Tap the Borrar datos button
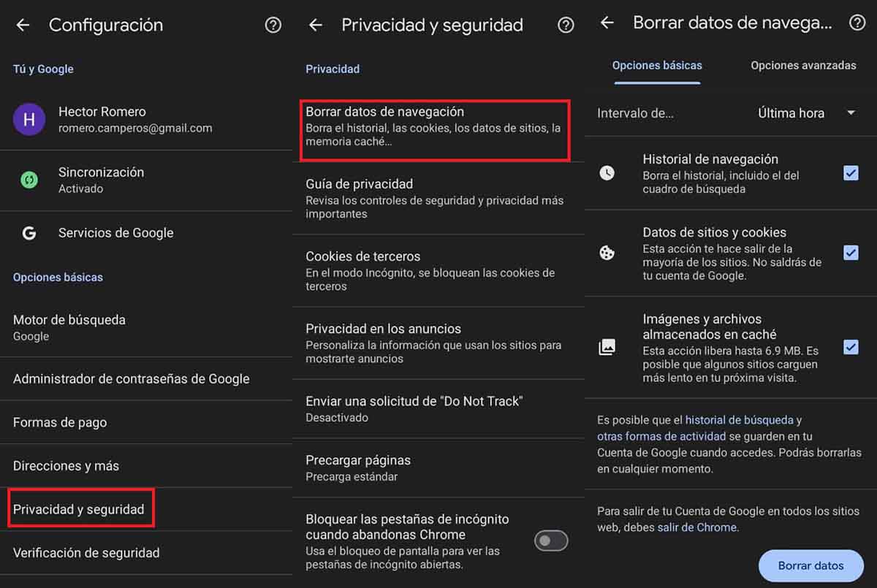 tap(811, 565)
